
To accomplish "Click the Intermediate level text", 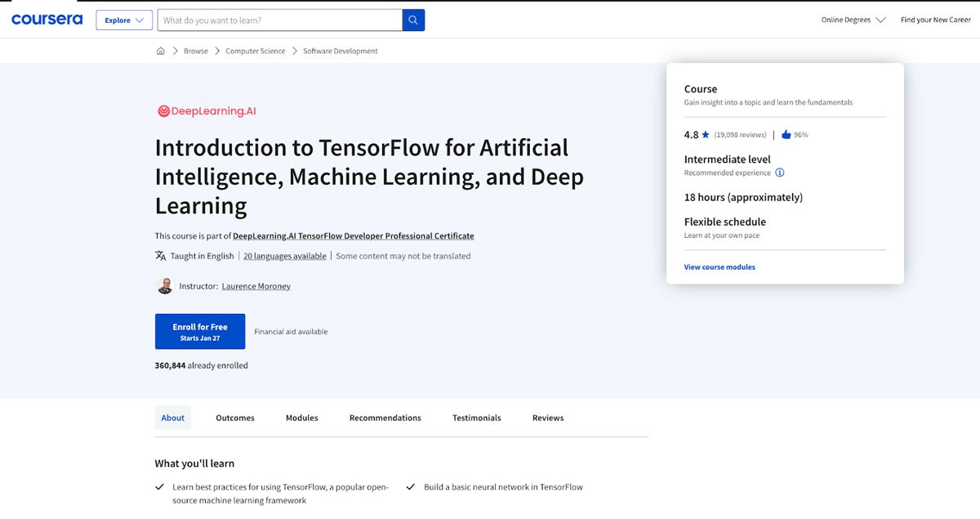I will point(728,159).
